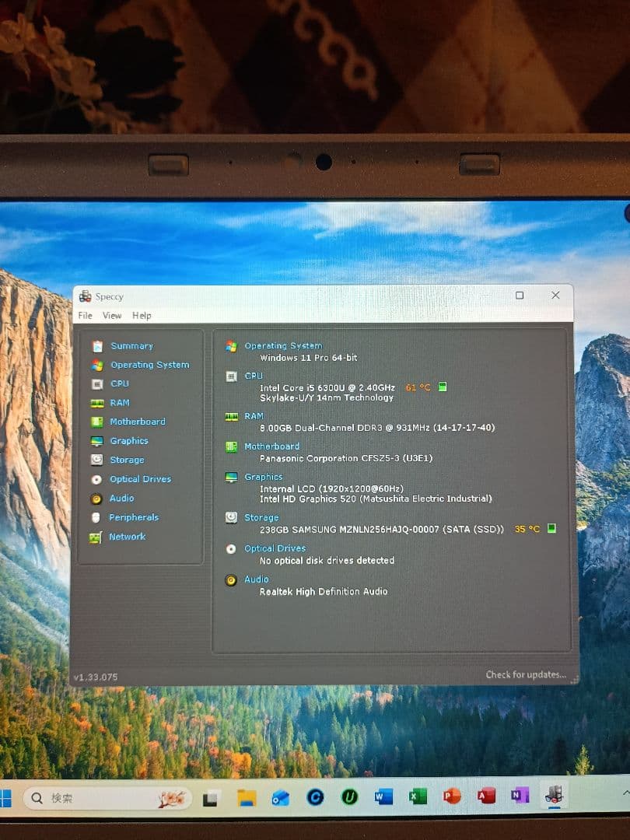Open Network in the sidebar
Viewport: 630px width, 840px height.
[x=127, y=536]
